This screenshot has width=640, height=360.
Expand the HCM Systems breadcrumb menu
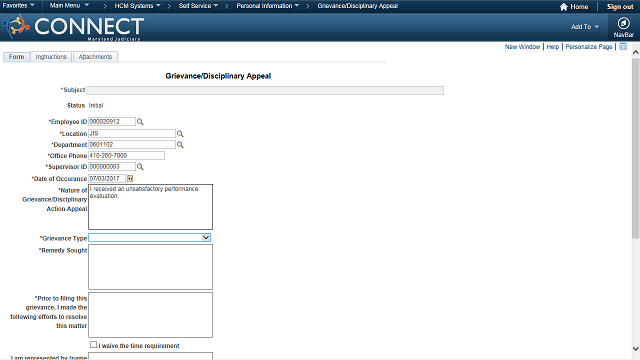point(138,6)
